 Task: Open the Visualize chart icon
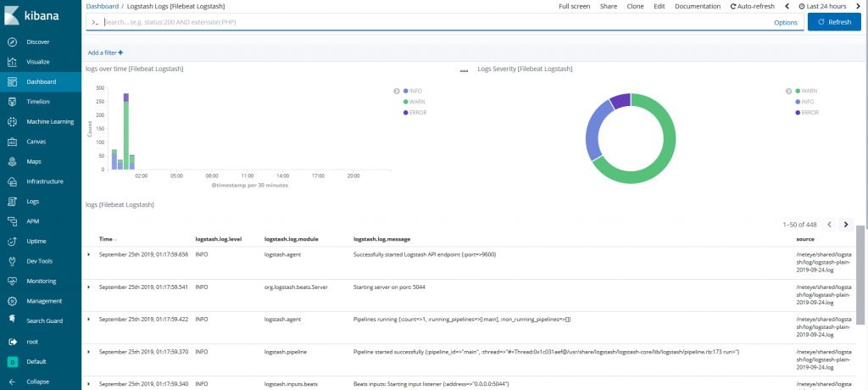(12, 62)
